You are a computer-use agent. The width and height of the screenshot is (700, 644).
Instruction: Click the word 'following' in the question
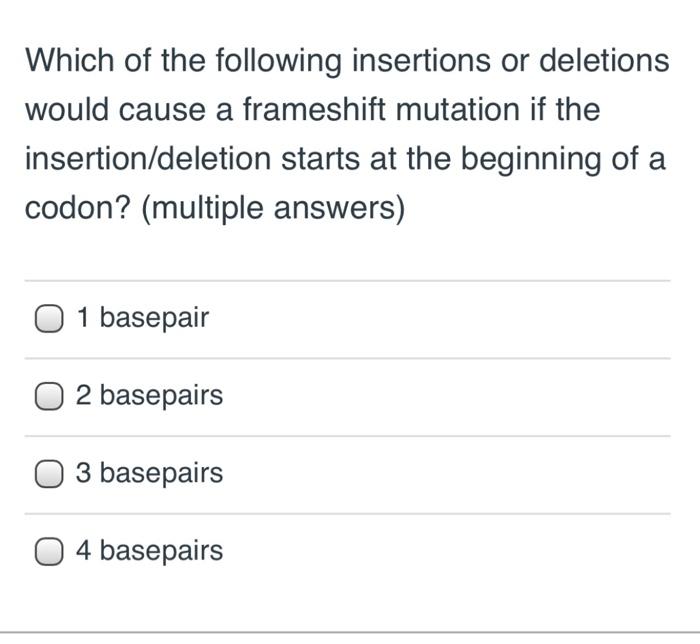click(x=278, y=61)
